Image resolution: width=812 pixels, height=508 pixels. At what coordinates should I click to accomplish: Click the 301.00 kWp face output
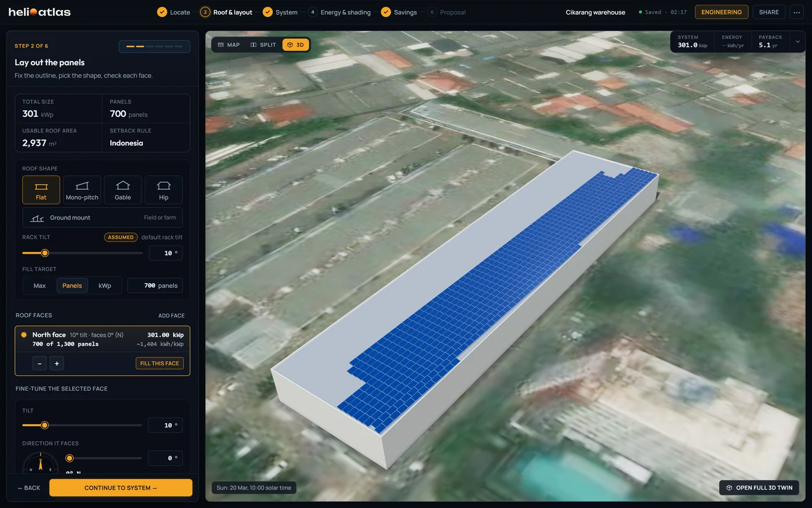(x=165, y=335)
